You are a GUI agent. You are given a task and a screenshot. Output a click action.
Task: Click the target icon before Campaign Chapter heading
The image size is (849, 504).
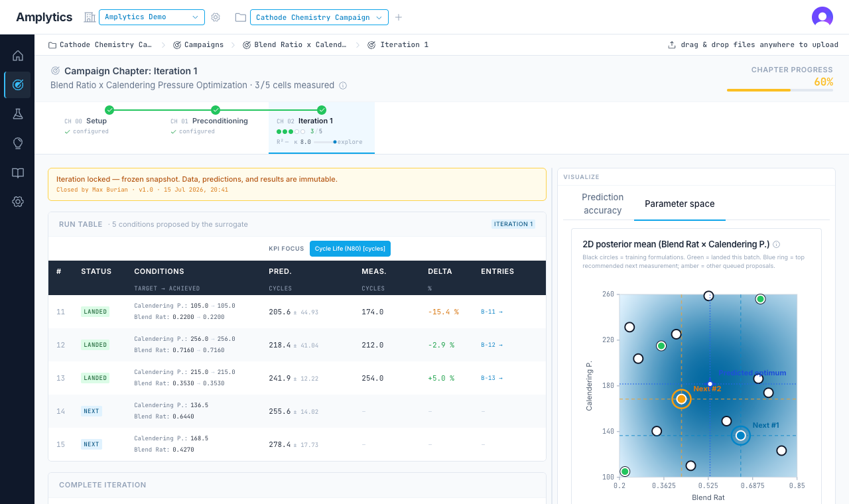point(56,71)
